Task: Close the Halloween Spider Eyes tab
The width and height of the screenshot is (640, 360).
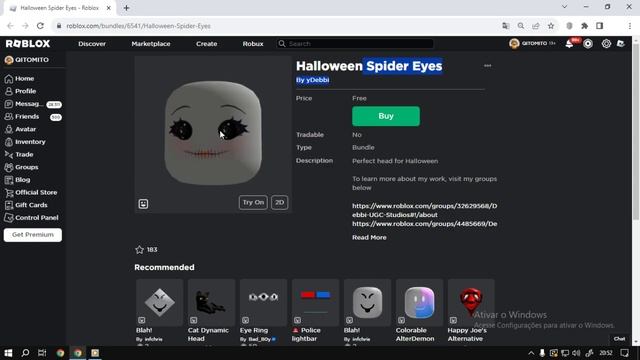Action: click(109, 8)
